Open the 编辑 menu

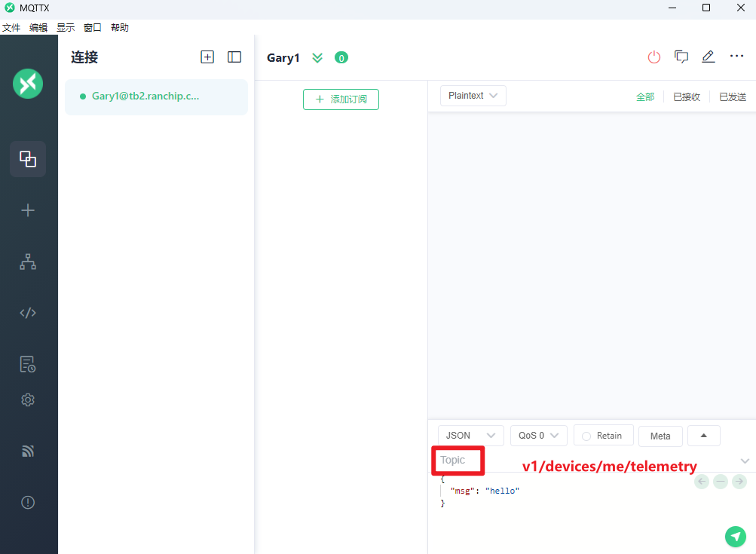pyautogui.click(x=38, y=27)
